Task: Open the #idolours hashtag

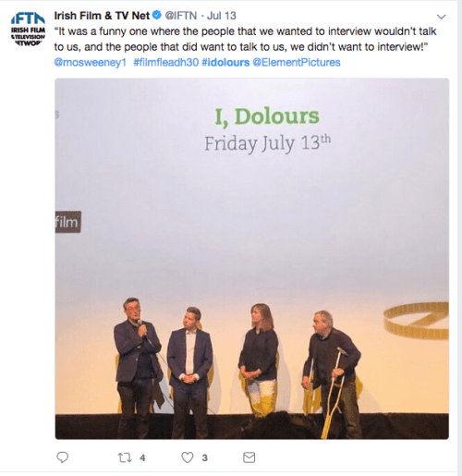Action: (225, 62)
